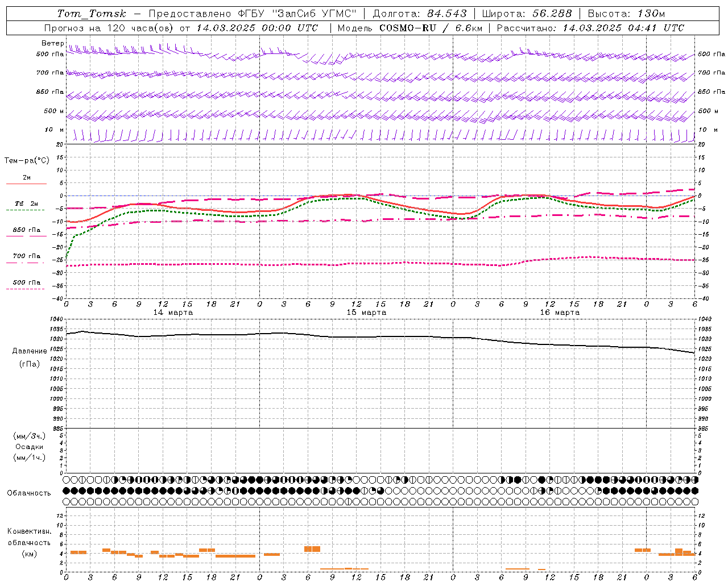Click 'Рассчитано: 14.03.2025 04:41 UTC' text

(x=591, y=28)
